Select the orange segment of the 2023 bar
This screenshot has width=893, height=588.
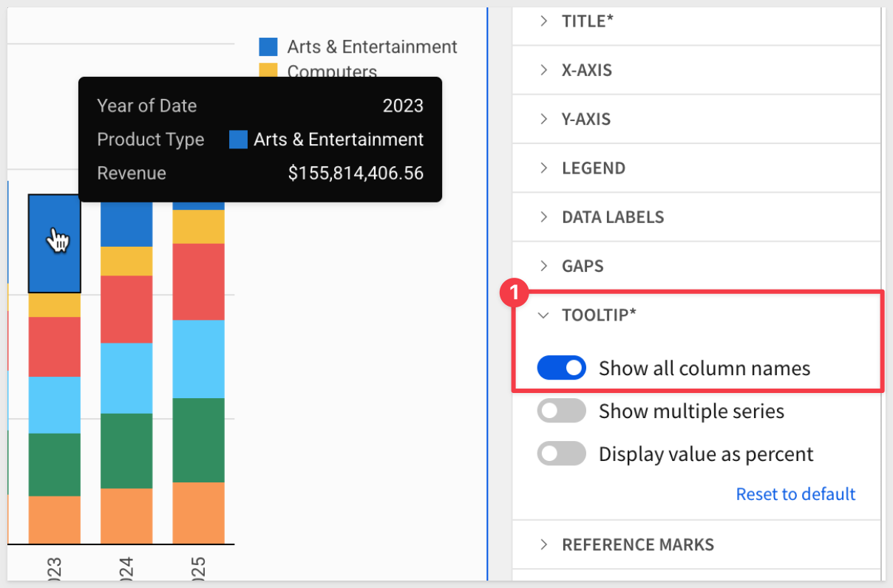click(54, 520)
